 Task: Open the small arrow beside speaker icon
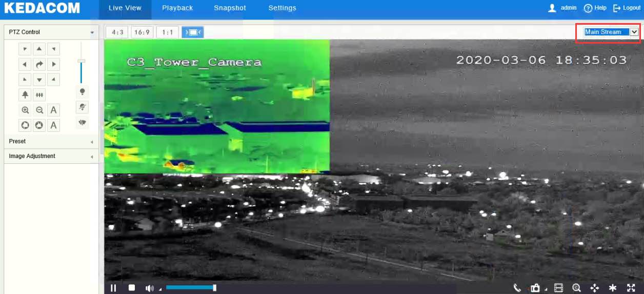(x=159, y=290)
